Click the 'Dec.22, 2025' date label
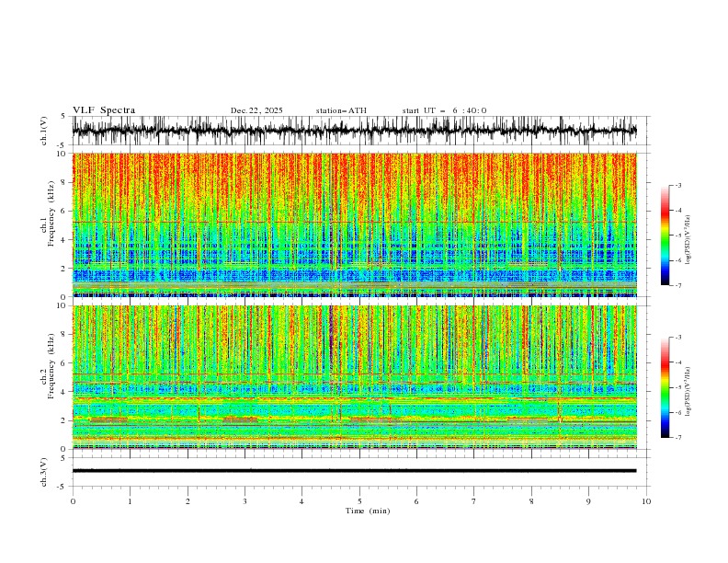Screen dimensions: 728x563 256,110
